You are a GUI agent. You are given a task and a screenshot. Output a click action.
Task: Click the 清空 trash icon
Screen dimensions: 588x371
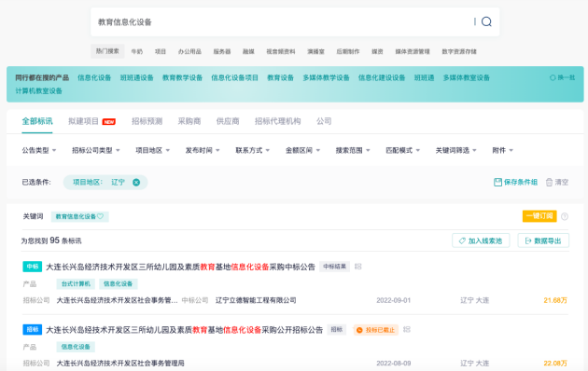pos(549,183)
